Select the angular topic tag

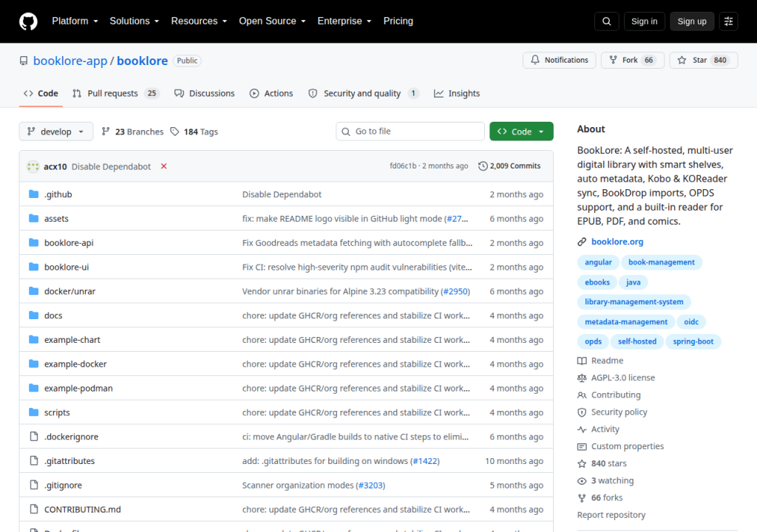(x=598, y=262)
